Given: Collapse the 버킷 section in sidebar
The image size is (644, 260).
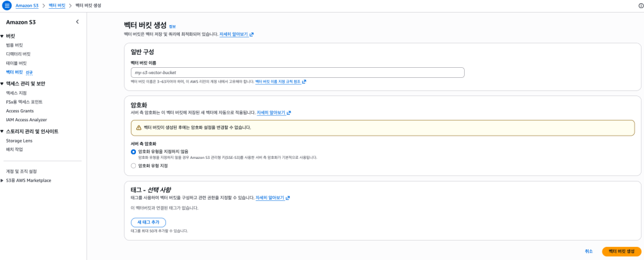Looking at the screenshot, I should tap(3, 36).
